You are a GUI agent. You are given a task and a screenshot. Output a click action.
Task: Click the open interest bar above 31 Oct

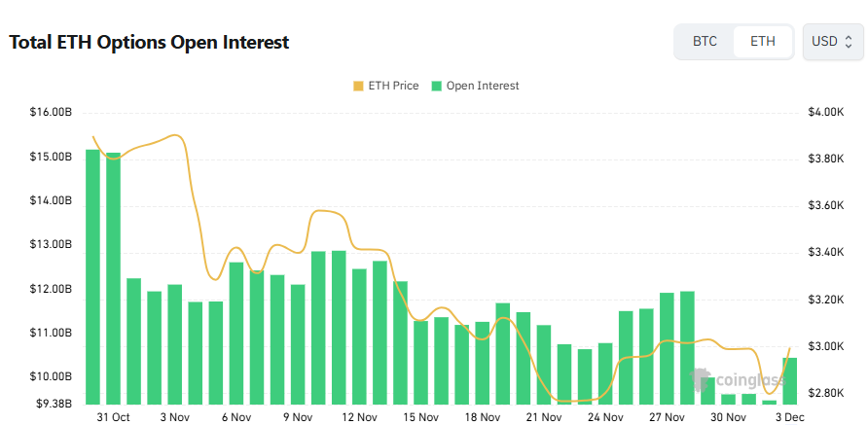tap(113, 278)
